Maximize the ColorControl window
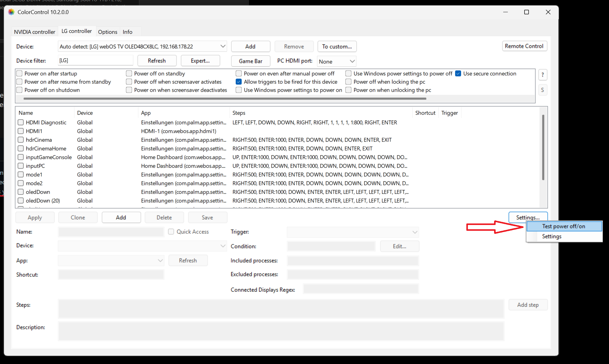Image resolution: width=609 pixels, height=364 pixels. 526,12
